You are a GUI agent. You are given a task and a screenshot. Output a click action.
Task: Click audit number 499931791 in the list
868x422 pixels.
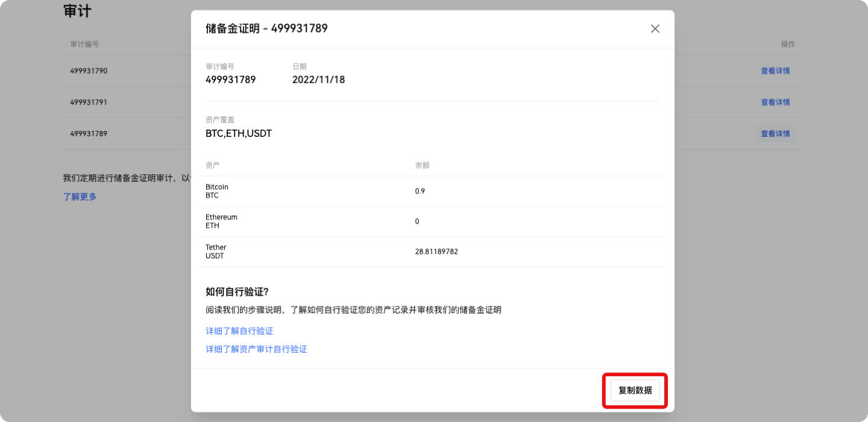(x=89, y=102)
